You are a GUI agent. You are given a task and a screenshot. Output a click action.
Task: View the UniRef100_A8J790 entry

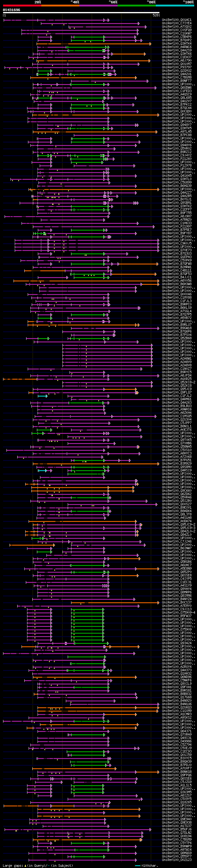pos(176,61)
